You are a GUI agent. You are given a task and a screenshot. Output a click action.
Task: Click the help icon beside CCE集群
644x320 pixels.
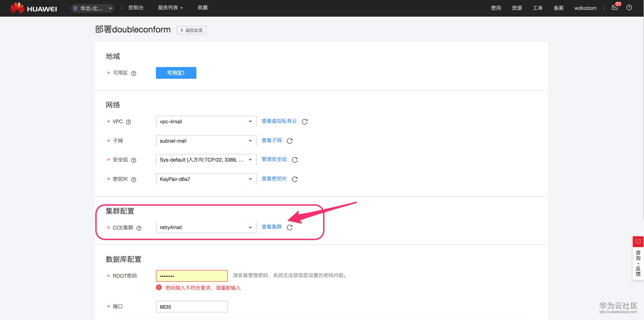click(x=139, y=228)
